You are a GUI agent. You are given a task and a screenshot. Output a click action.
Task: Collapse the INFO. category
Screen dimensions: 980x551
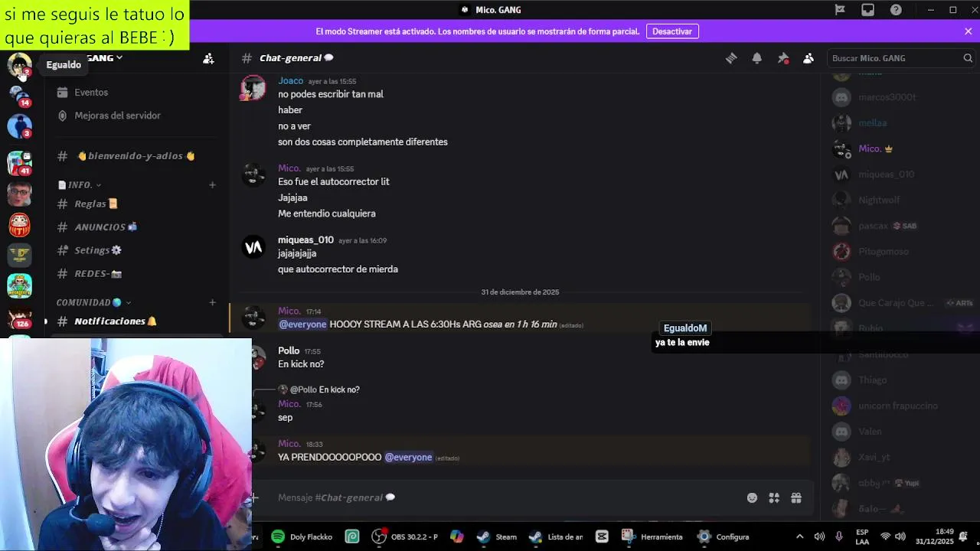point(80,185)
